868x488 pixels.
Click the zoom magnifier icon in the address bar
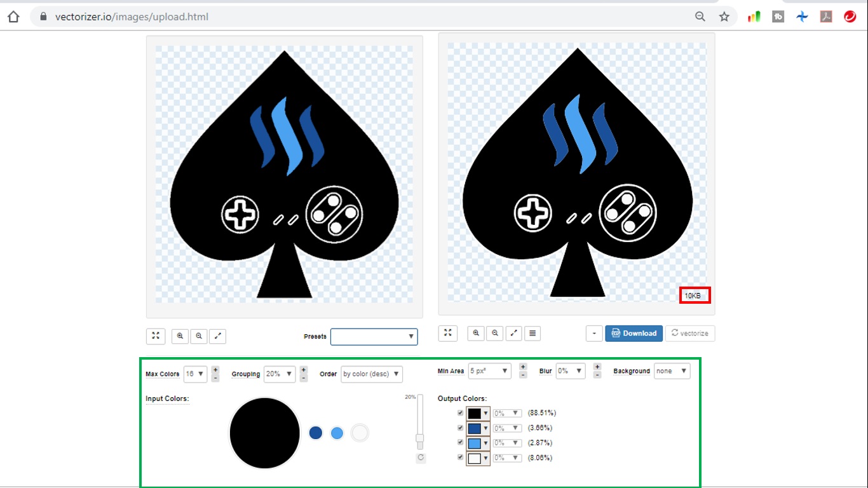coord(700,17)
